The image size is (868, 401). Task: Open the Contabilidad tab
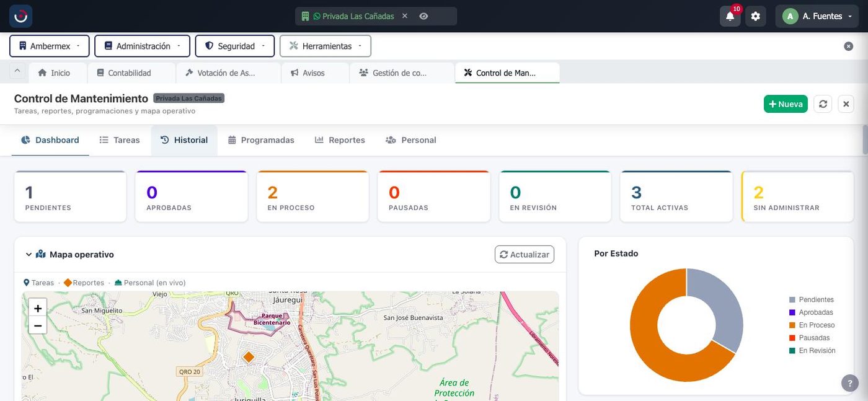[x=131, y=73]
